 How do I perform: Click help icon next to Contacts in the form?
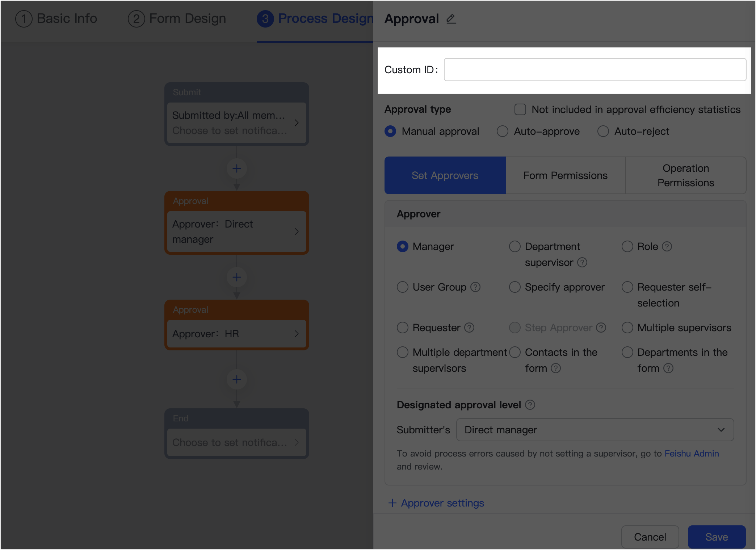pyautogui.click(x=556, y=368)
